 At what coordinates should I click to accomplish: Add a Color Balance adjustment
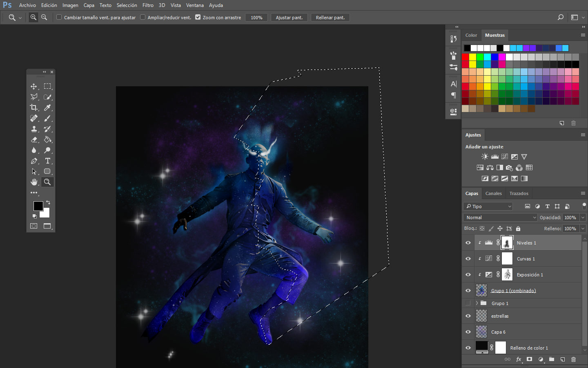click(490, 168)
